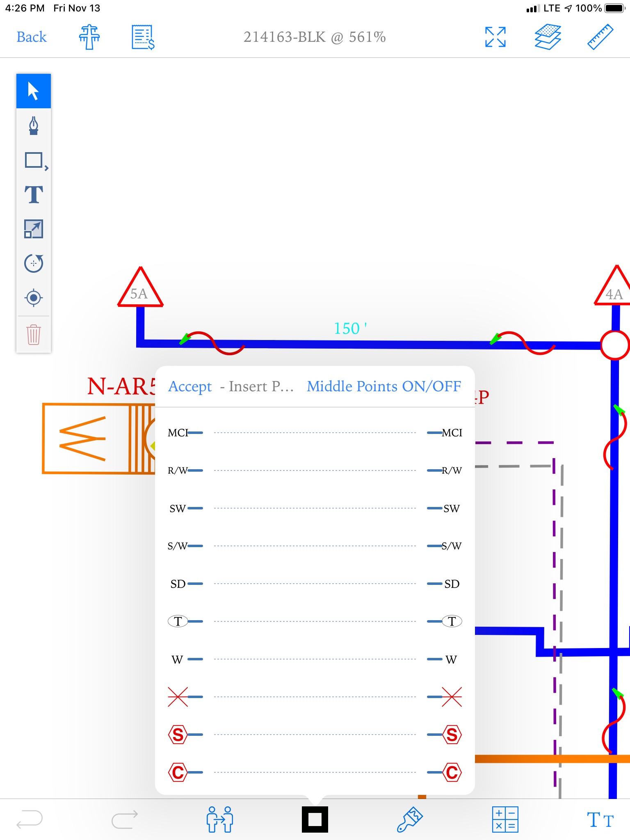The height and width of the screenshot is (840, 630).
Task: Tap Accept in the popup
Action: (190, 386)
